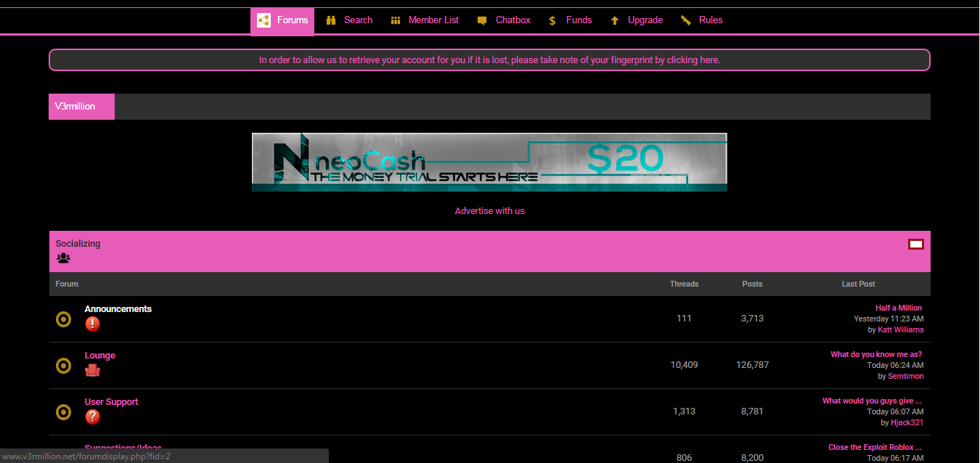Image resolution: width=980 pixels, height=463 pixels.
Task: Click the User Support status circle icon
Action: [63, 412]
